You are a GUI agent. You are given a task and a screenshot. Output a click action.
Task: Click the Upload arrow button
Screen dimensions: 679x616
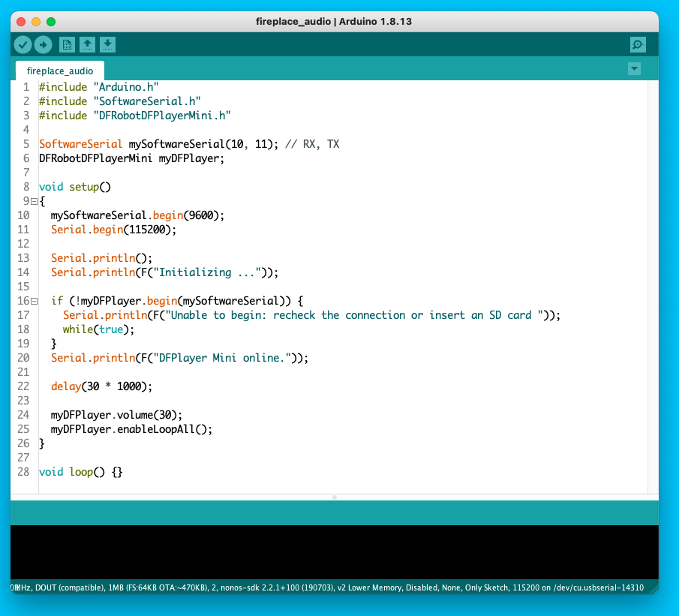click(x=44, y=44)
